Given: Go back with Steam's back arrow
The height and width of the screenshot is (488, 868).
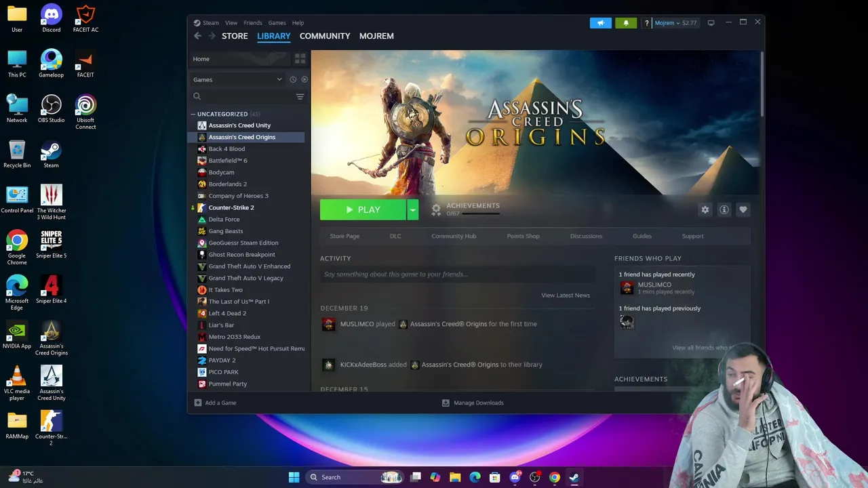Looking at the screenshot, I should coord(197,36).
